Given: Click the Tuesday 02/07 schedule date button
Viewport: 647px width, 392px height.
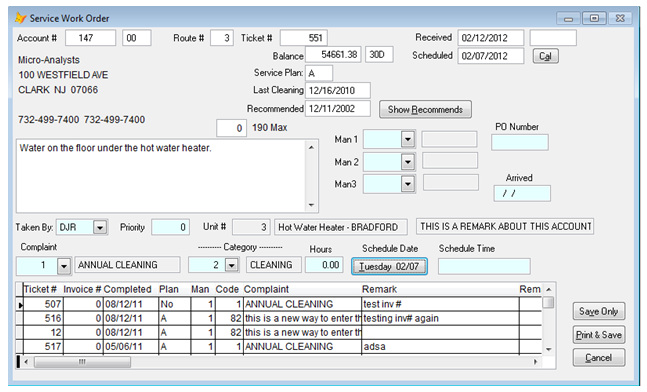Looking at the screenshot, I should (x=389, y=266).
